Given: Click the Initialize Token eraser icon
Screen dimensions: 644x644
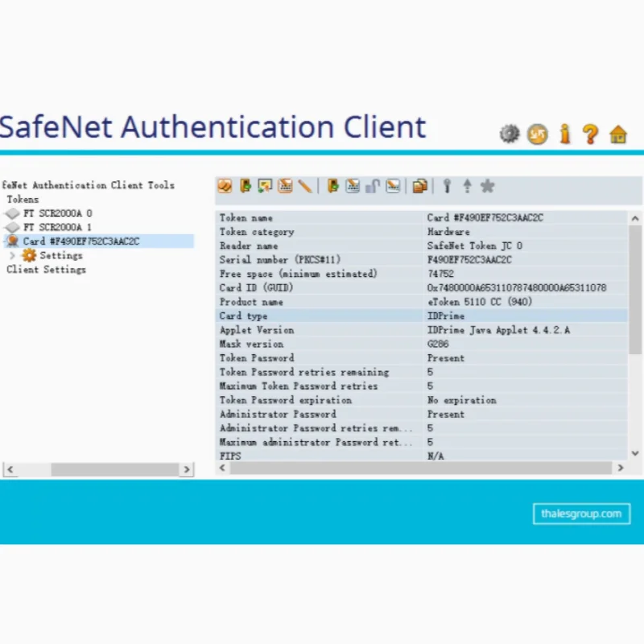Looking at the screenshot, I should coord(225,187).
